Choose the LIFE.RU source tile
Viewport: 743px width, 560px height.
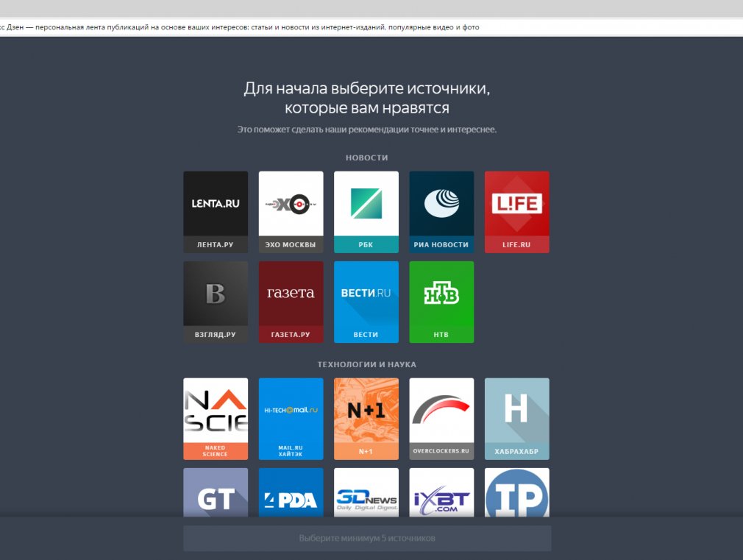pos(517,212)
